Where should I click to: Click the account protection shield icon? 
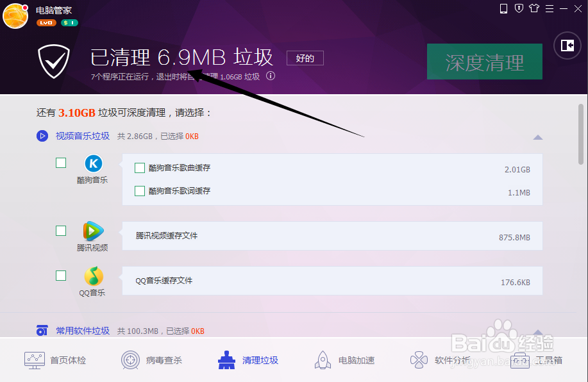click(518, 9)
